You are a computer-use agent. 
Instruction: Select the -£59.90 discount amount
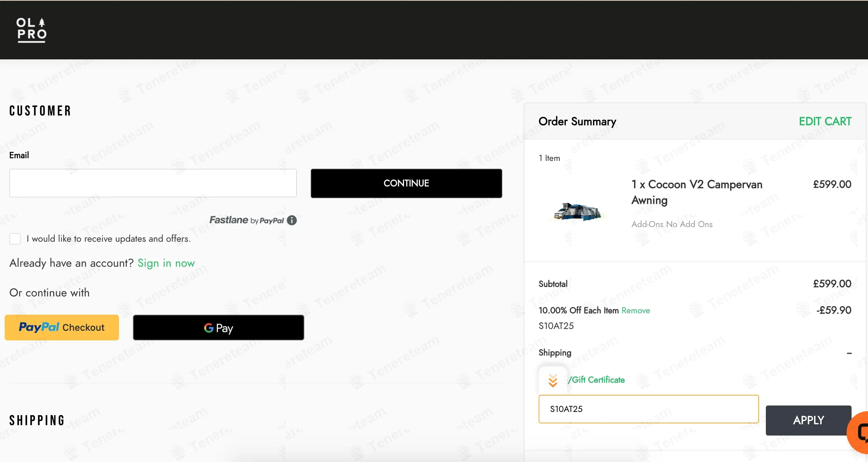834,310
